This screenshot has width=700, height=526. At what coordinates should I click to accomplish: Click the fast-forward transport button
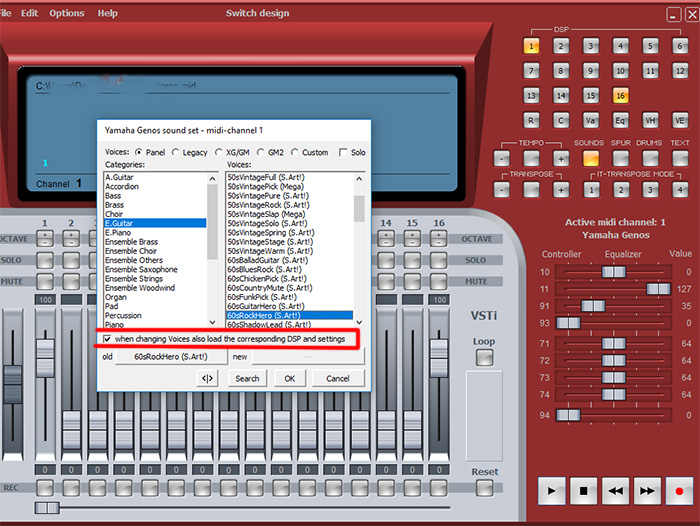pyautogui.click(x=647, y=491)
